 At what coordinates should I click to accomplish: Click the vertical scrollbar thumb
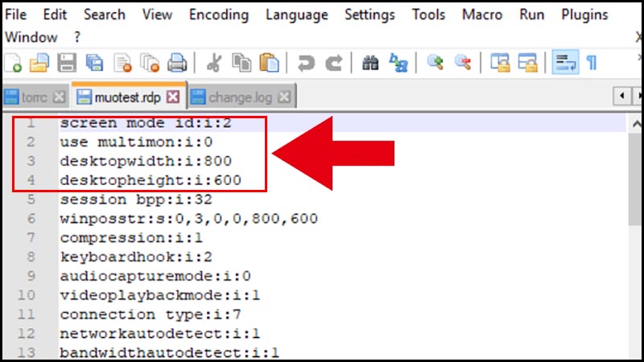pos(635,179)
